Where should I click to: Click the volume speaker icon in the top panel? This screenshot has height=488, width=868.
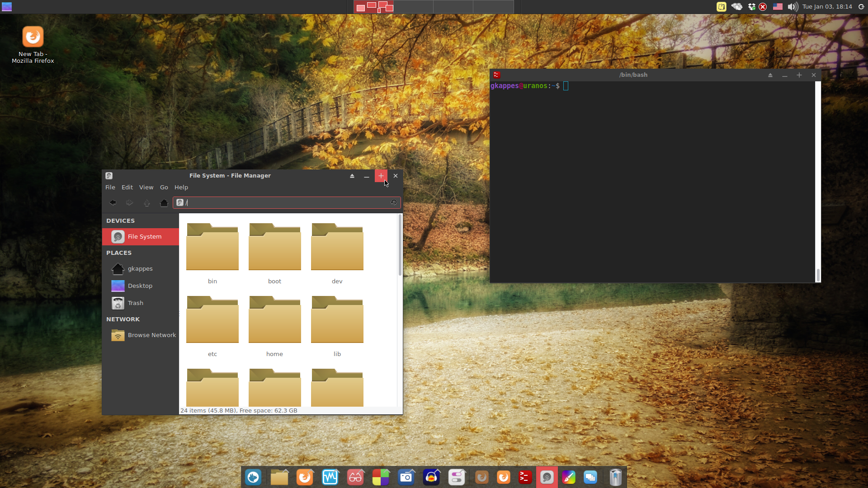793,7
